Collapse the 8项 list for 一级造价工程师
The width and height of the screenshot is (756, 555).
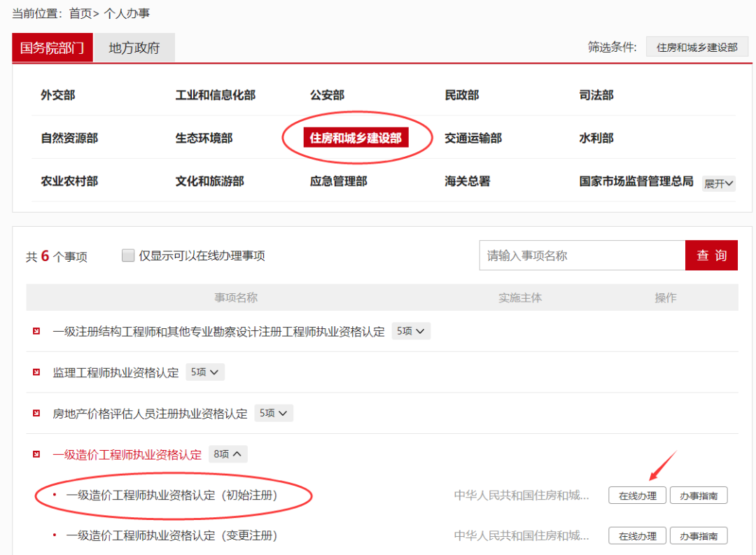pyautogui.click(x=227, y=454)
